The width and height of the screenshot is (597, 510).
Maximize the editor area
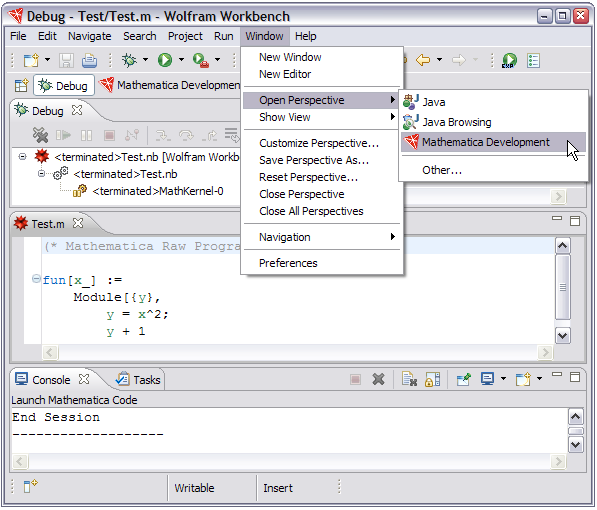click(x=575, y=221)
